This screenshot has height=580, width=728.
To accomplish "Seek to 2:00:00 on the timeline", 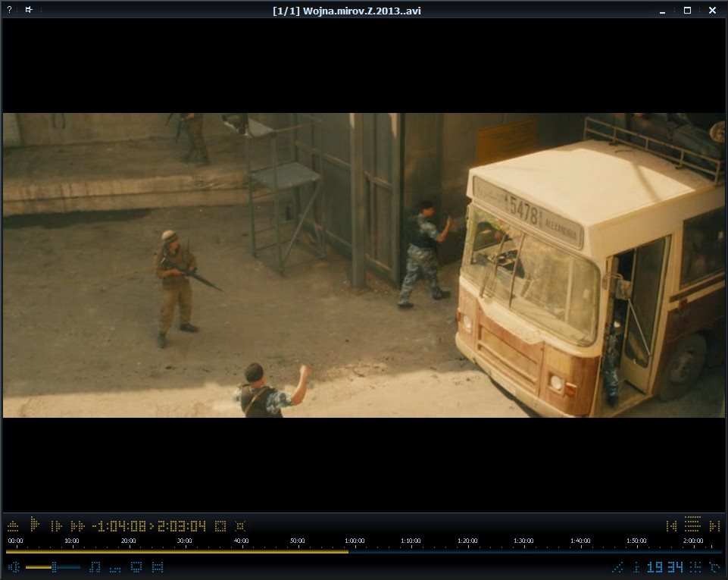I will click(692, 541).
